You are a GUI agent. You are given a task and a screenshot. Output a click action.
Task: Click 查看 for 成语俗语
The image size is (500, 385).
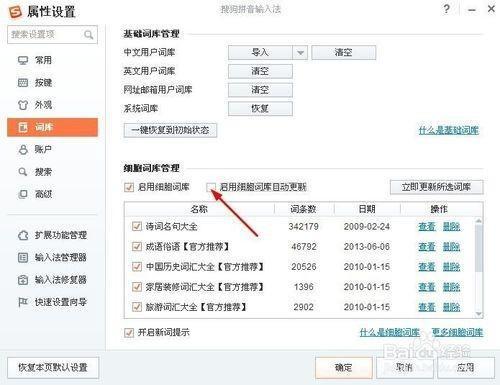click(x=427, y=247)
